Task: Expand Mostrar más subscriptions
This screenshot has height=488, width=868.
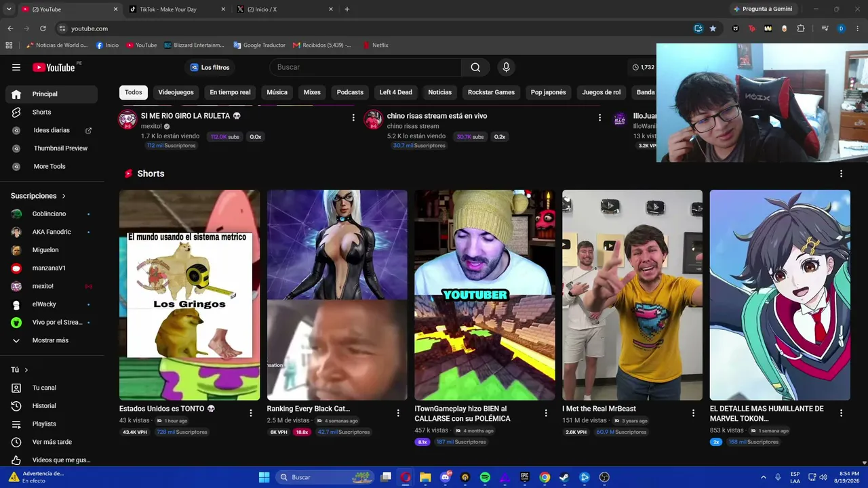Action: coord(52,340)
